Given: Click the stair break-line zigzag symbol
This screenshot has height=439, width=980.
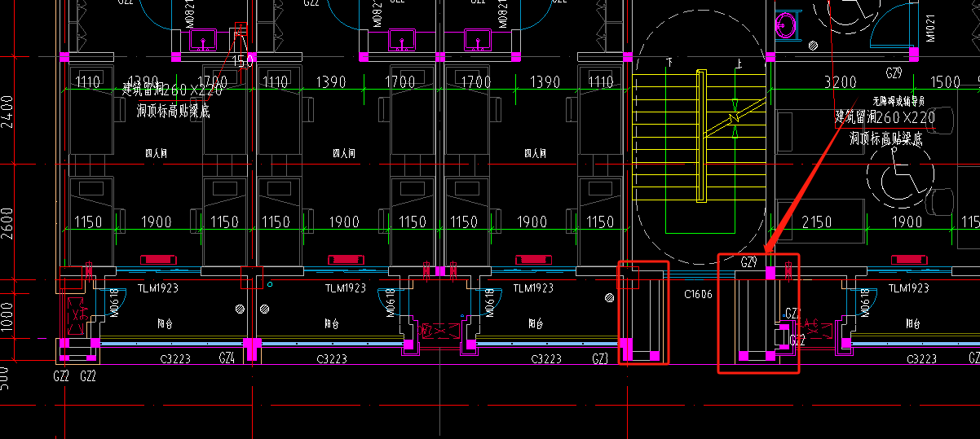Looking at the screenshot, I should point(735,117).
